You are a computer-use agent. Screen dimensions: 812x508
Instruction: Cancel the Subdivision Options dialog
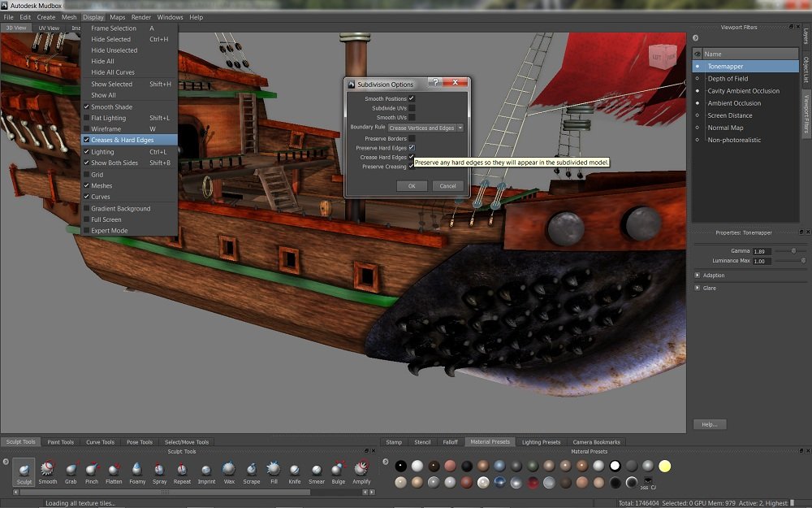coord(448,185)
